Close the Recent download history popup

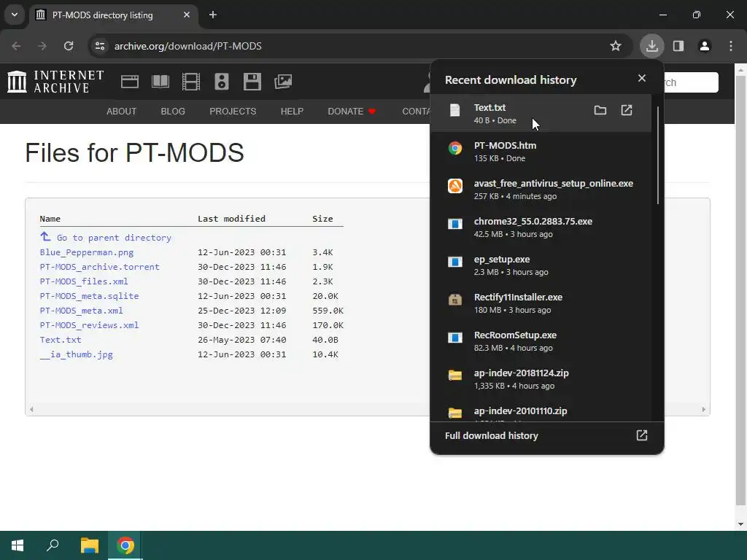(x=642, y=78)
